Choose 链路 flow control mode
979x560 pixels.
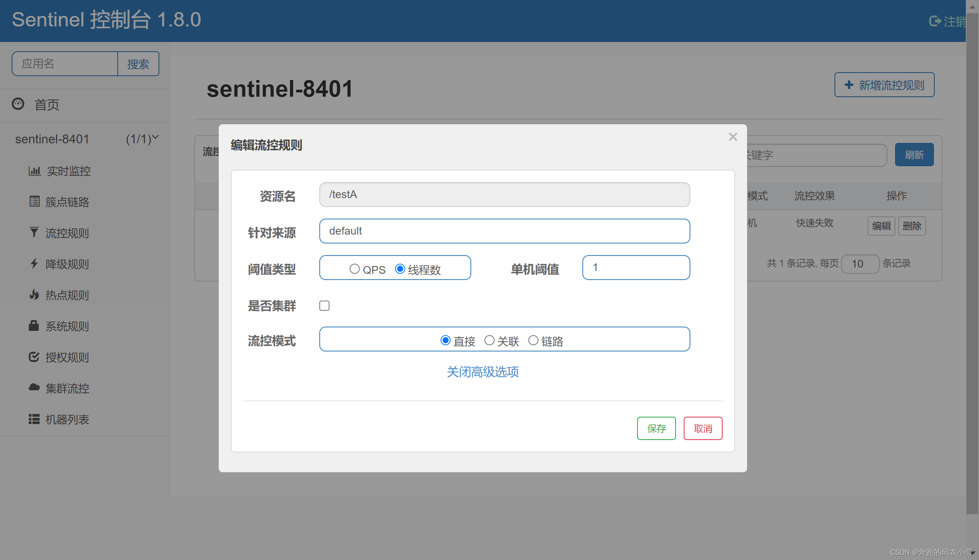[x=533, y=340]
